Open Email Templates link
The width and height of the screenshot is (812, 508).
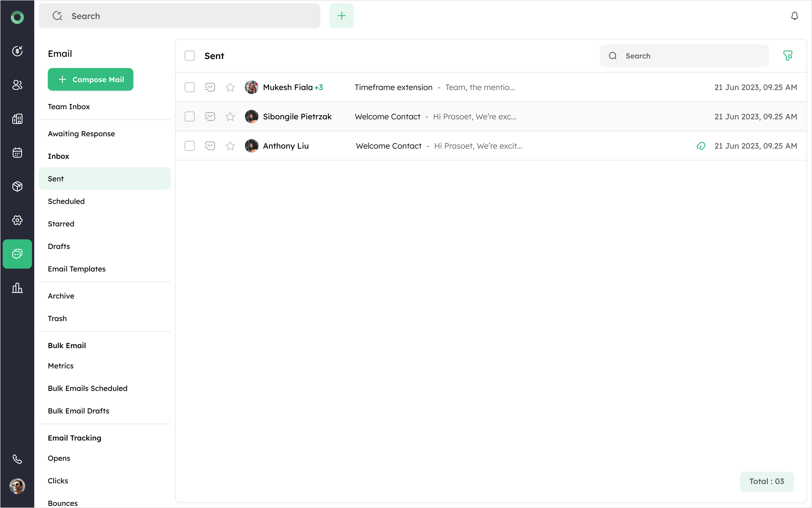[76, 269]
